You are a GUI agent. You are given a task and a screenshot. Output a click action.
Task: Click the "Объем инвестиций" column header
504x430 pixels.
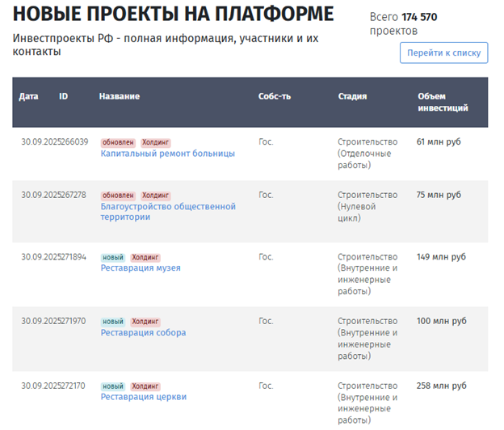(443, 102)
